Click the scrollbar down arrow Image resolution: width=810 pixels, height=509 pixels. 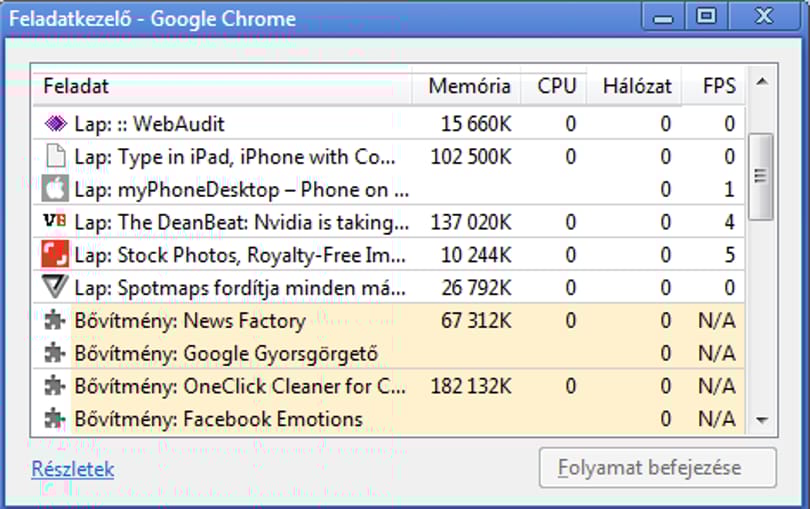[761, 420]
